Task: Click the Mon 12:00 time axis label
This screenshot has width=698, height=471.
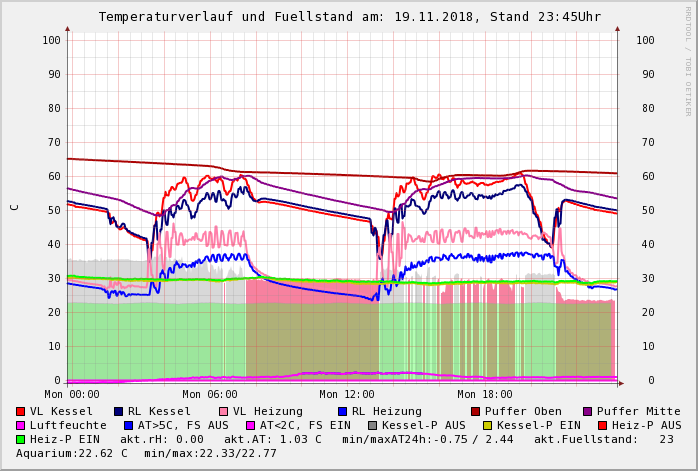Action: click(347, 394)
